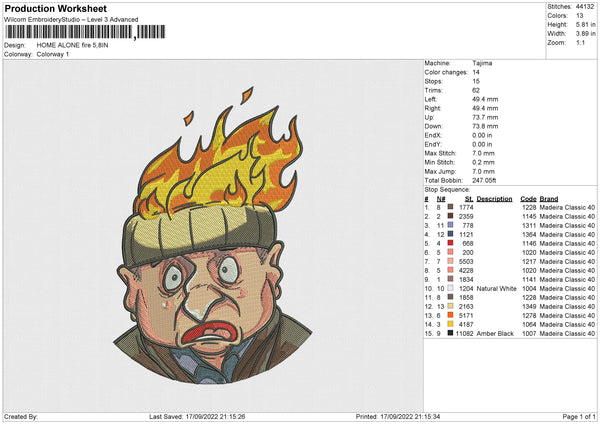
Task: Select the Color changes value 14
Action: [476, 72]
